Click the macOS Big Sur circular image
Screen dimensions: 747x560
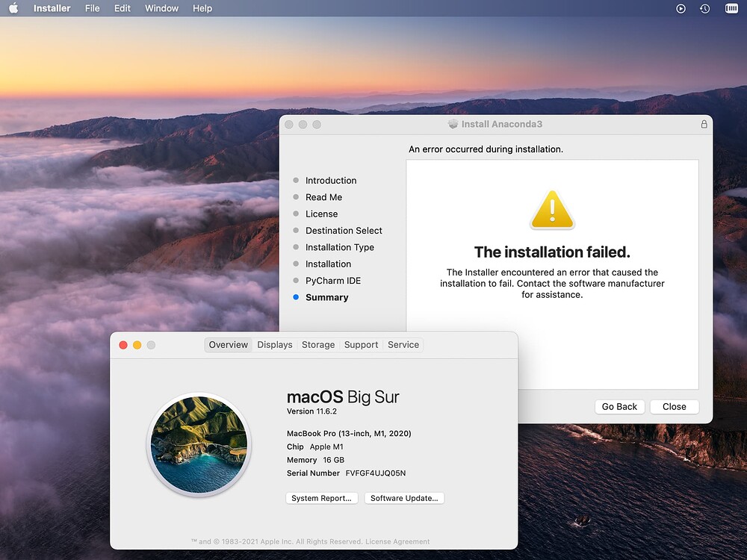pyautogui.click(x=199, y=445)
